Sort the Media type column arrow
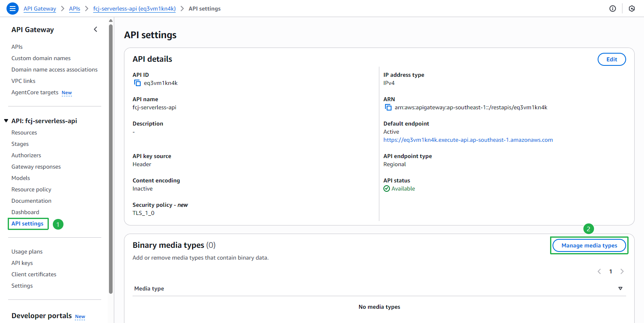The height and width of the screenshot is (323, 644). pyautogui.click(x=620, y=288)
